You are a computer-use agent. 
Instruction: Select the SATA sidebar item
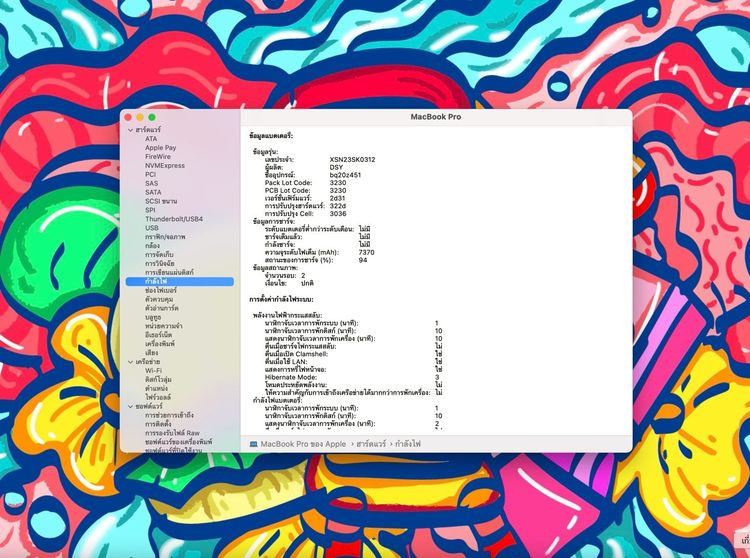153,192
